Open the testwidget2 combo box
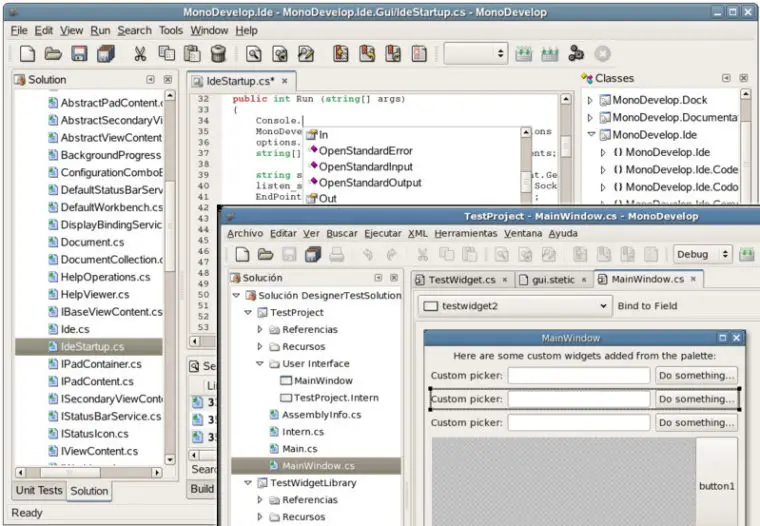Screen dimensions: 760x526 [516, 306]
